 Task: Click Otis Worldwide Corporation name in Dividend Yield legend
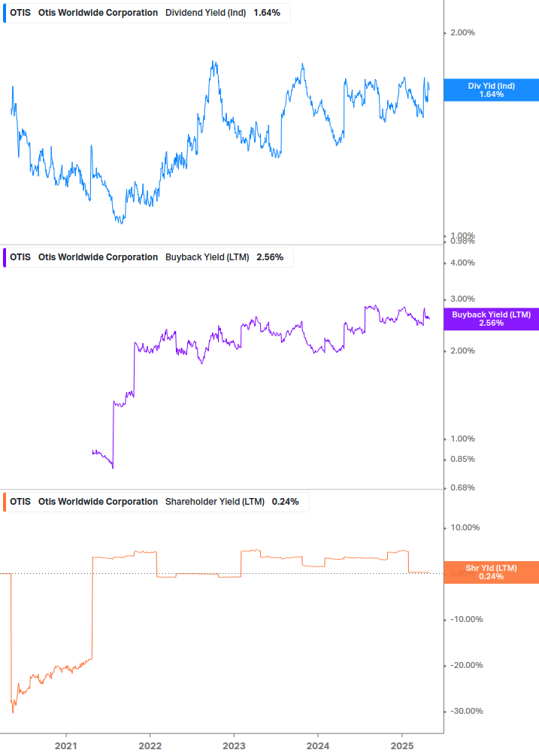98,13
